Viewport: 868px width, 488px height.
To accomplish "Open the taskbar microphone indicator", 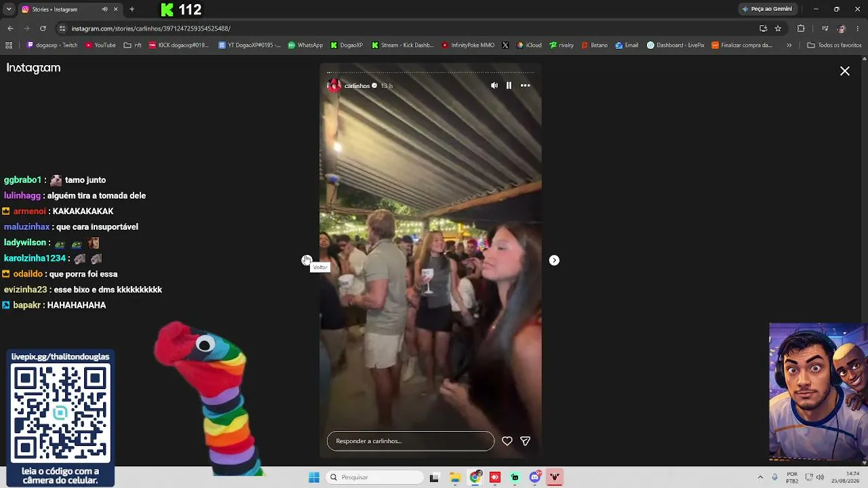I will pyautogui.click(x=774, y=477).
